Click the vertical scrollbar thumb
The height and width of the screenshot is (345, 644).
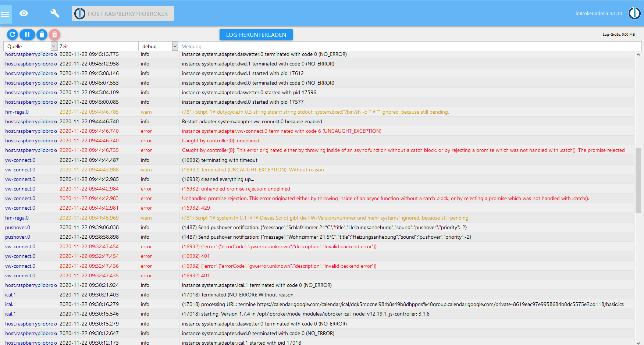638,181
